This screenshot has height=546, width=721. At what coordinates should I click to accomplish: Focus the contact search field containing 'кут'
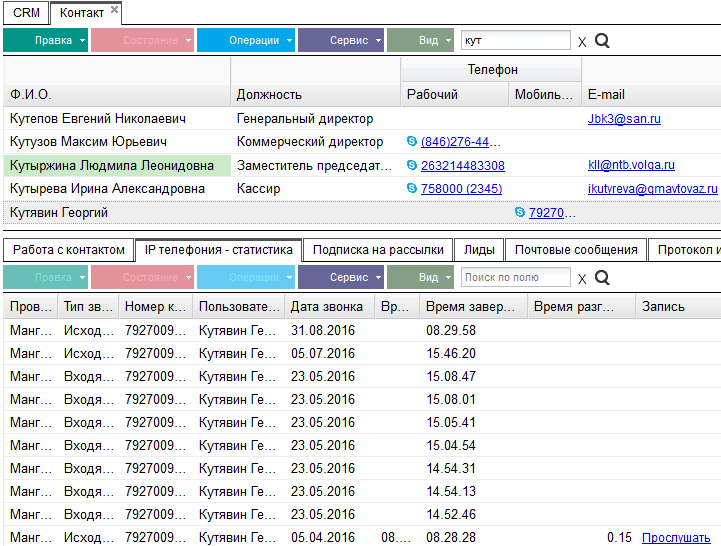[515, 40]
